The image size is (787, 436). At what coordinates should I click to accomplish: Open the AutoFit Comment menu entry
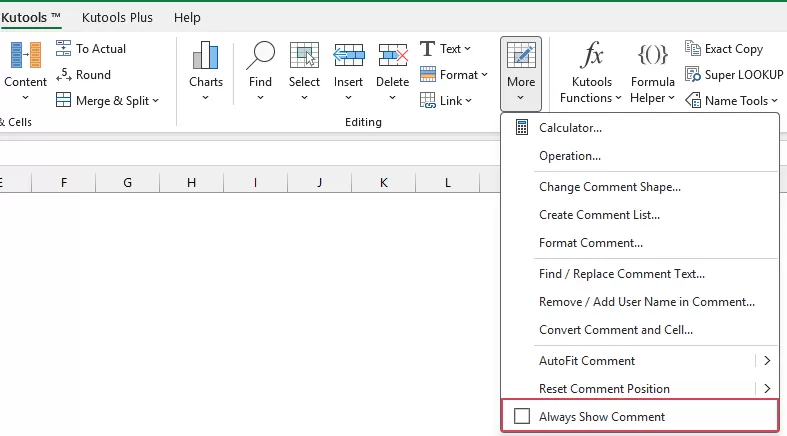640,360
